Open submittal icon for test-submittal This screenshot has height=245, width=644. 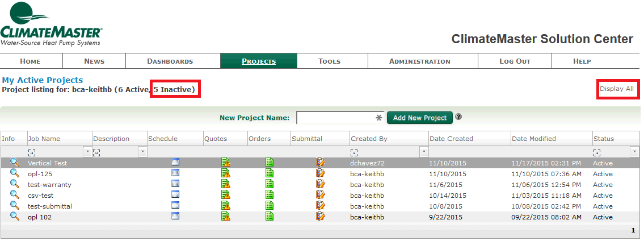(321, 205)
